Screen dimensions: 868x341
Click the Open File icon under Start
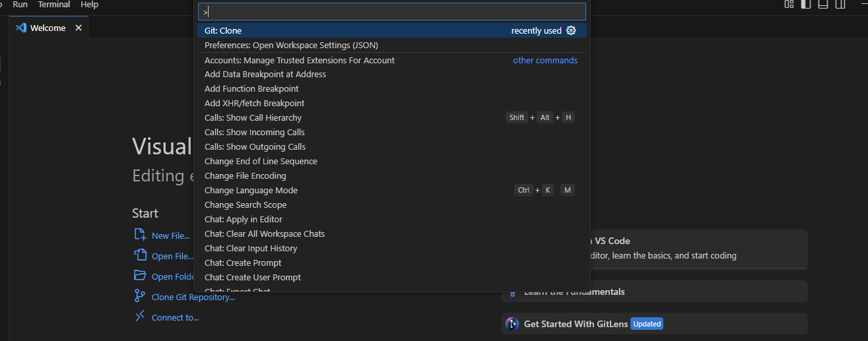click(140, 255)
